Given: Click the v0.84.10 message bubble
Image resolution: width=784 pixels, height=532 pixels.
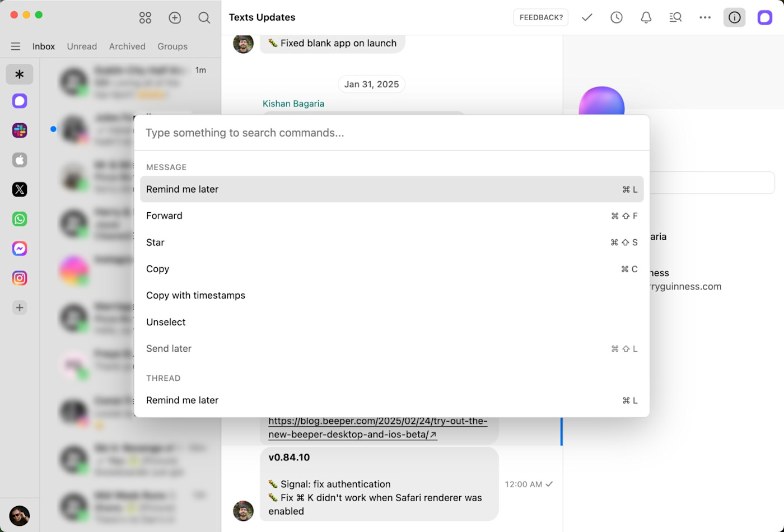Looking at the screenshot, I should [379, 484].
